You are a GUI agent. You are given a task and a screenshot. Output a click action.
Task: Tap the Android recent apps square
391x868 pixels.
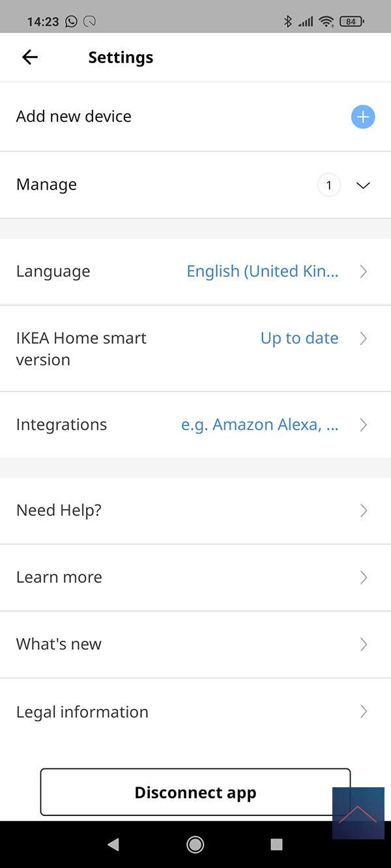(x=276, y=845)
